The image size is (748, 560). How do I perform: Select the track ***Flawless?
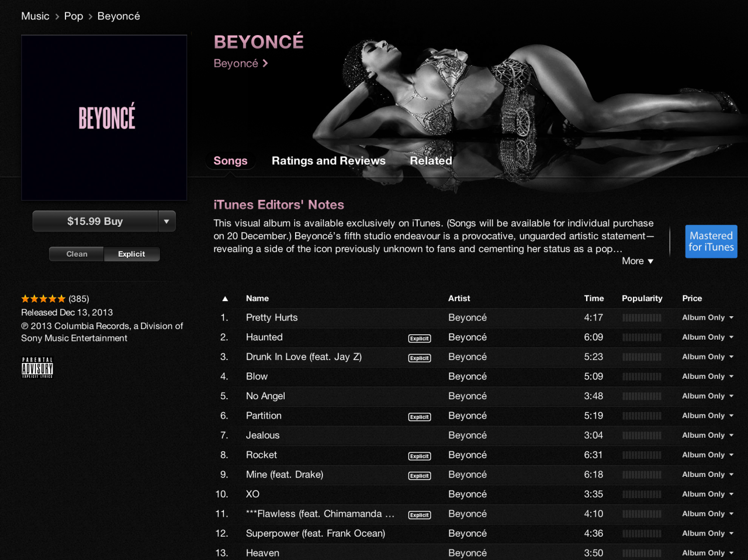[320, 514]
